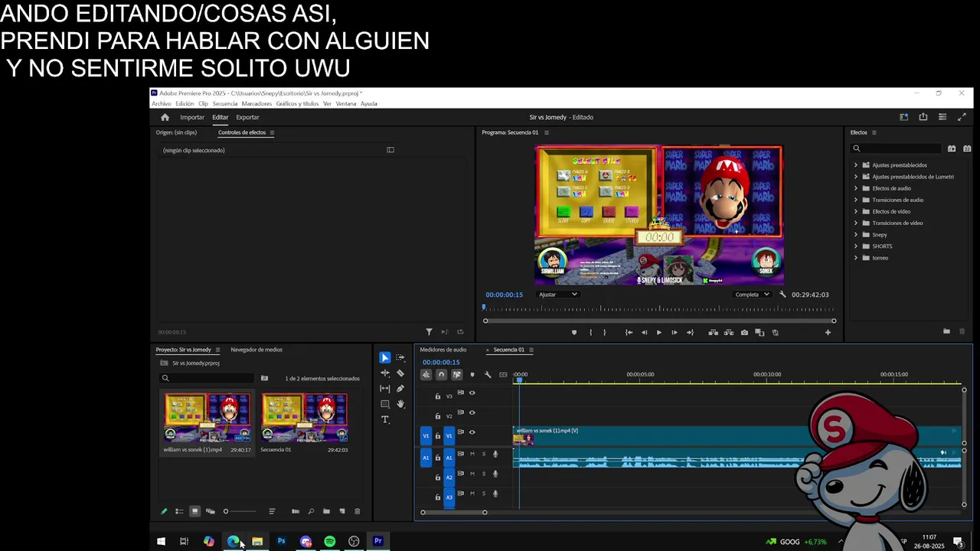980x551 pixels.
Task: Hide track V3 with eye icon
Action: point(472,393)
